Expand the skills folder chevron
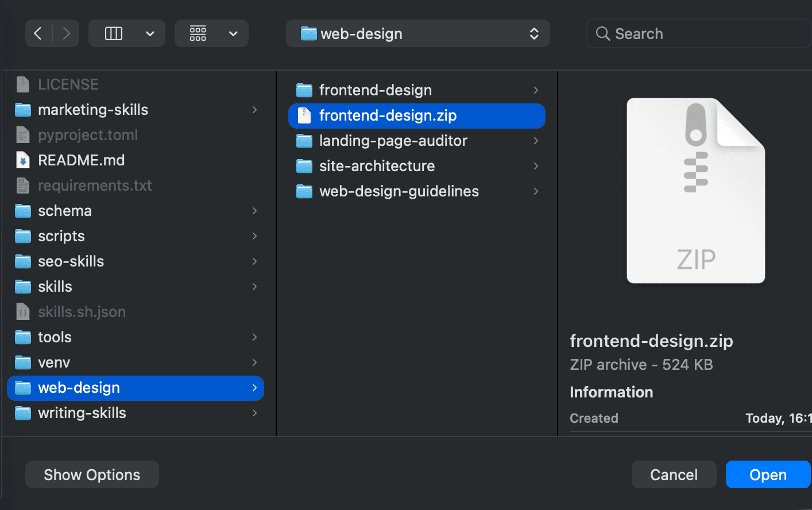 tap(254, 287)
